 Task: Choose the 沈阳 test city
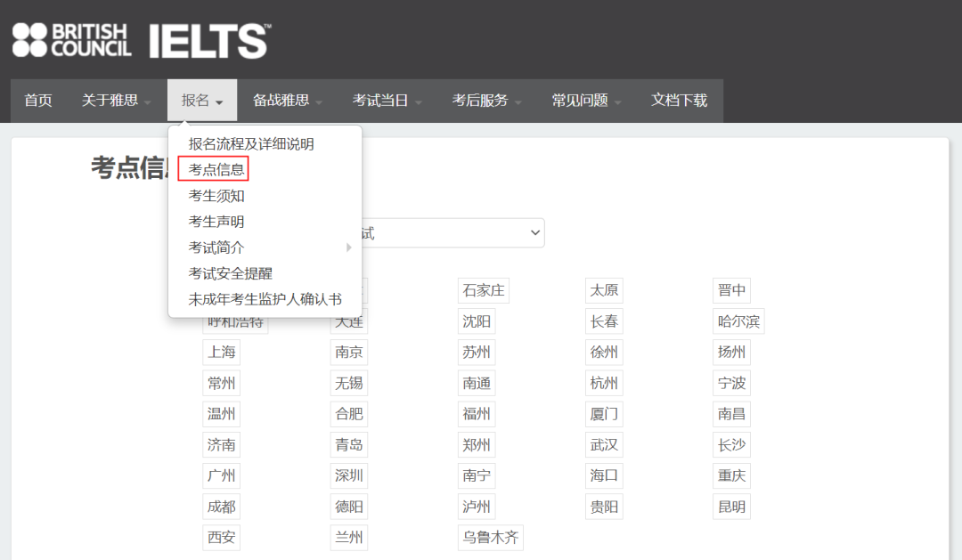coord(476,321)
